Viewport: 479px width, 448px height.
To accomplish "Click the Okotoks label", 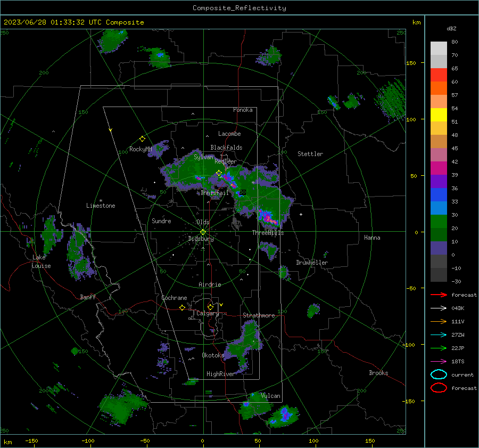I will point(213,355).
